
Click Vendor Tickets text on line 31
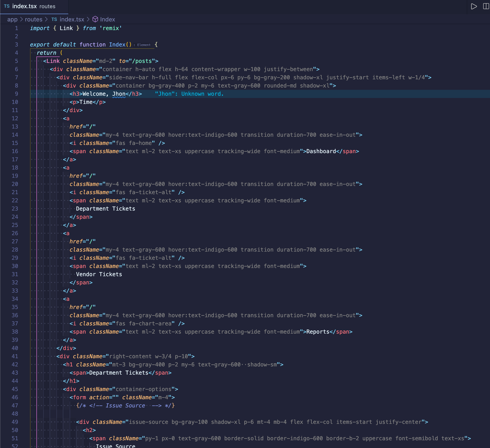tap(99, 274)
